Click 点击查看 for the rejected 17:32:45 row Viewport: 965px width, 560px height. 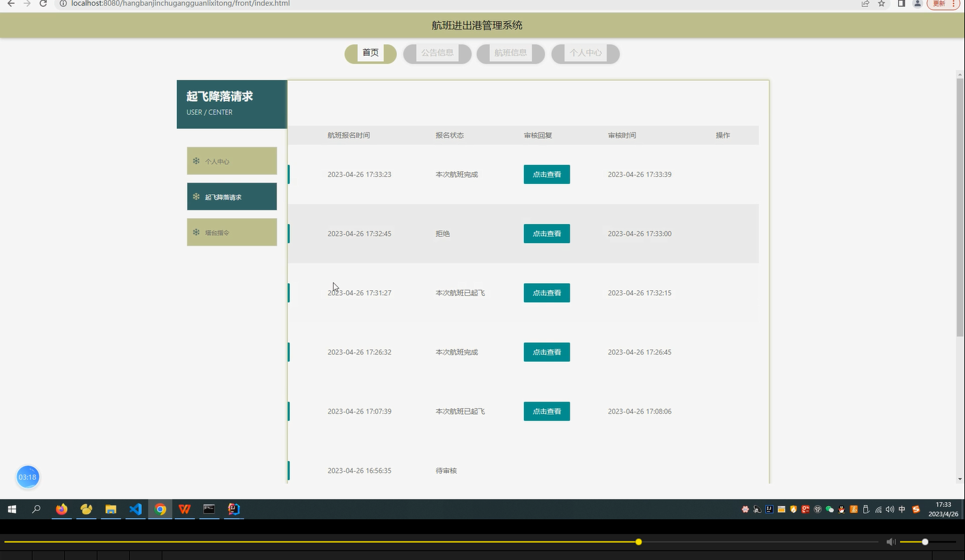[x=547, y=234]
